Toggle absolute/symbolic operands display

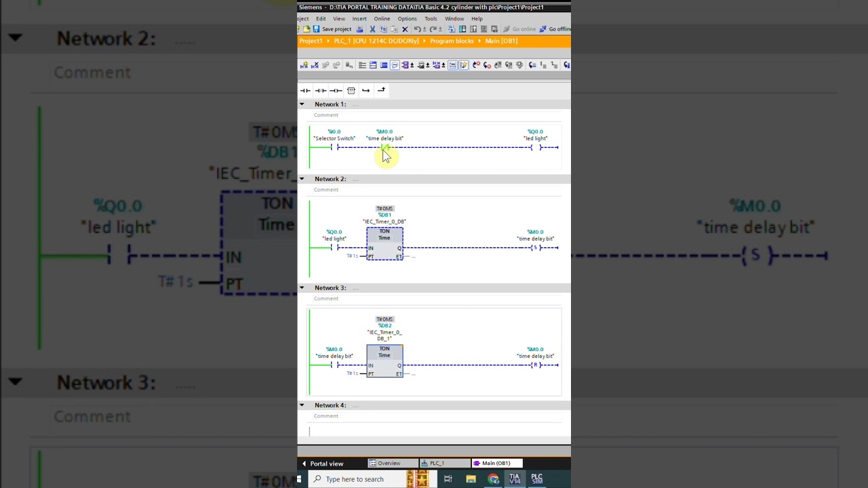pos(405,65)
